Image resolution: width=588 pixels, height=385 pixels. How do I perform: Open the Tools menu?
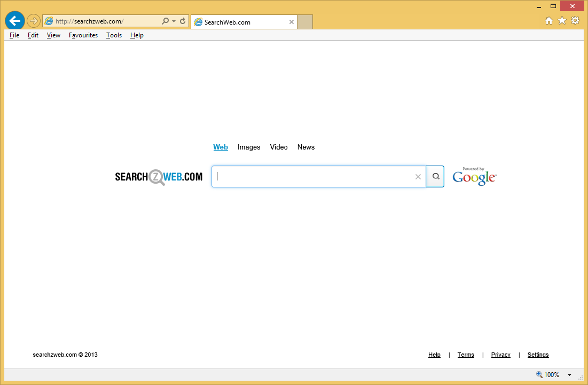(x=114, y=35)
